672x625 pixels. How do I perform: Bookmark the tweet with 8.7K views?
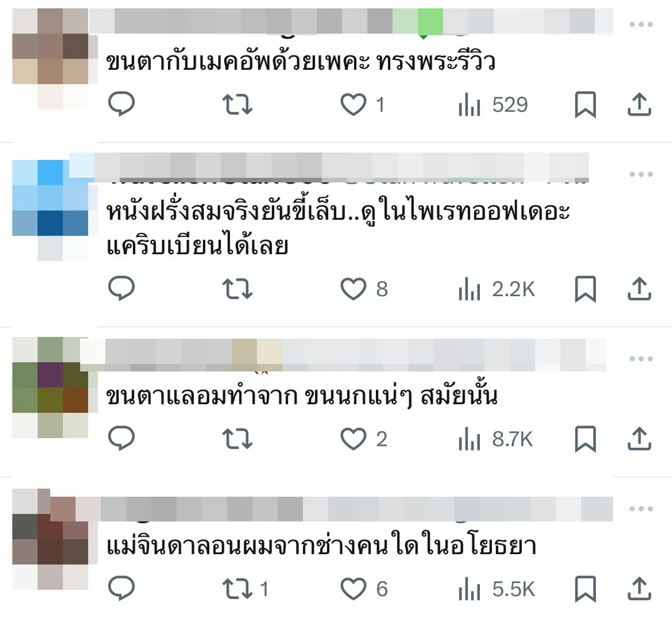tap(585, 439)
